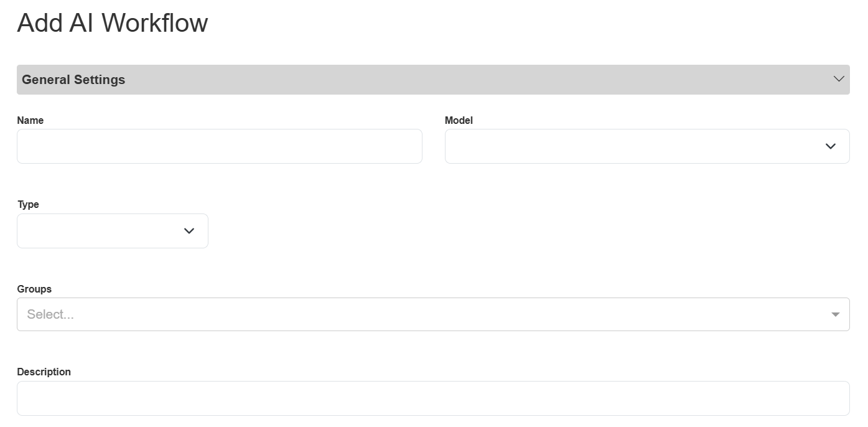
Task: Click the word 'Workflow' in the page heading
Action: [154, 23]
